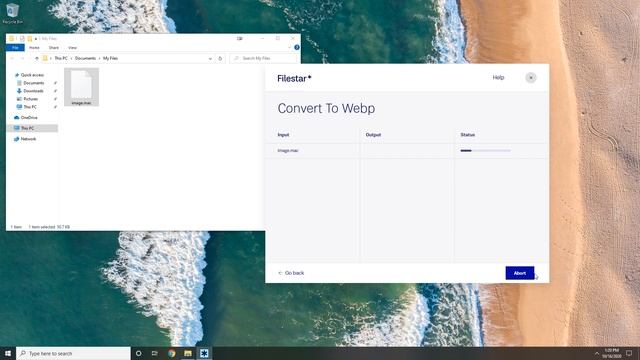This screenshot has width=640, height=360.
Task: Click My Files in the address breadcrumb
Action: tap(110, 58)
